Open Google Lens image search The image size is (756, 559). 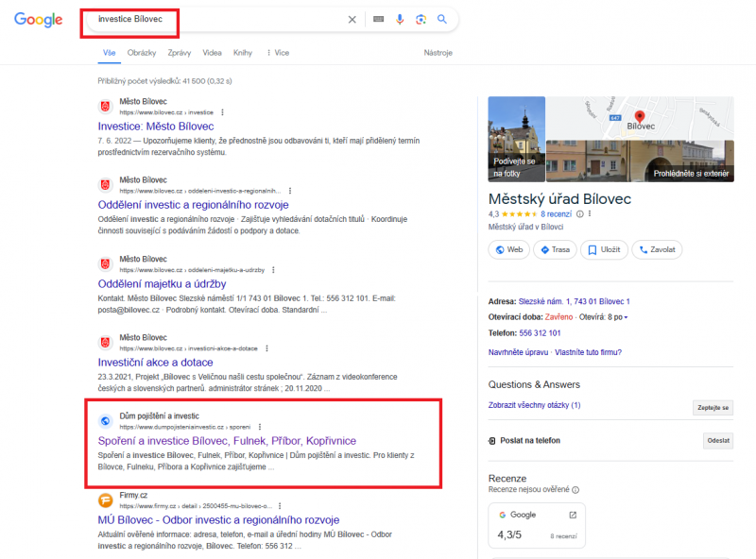[421, 19]
